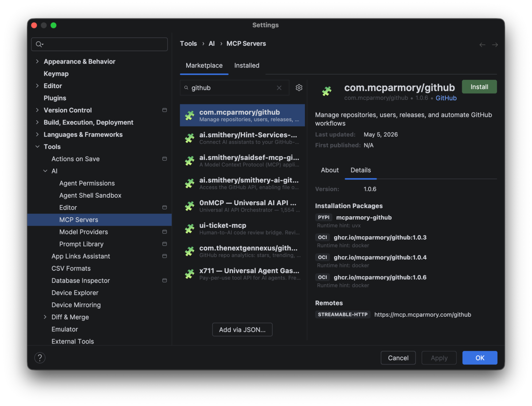Click the project-level icon beside Actions on Save
532x406 pixels.
(x=164, y=159)
